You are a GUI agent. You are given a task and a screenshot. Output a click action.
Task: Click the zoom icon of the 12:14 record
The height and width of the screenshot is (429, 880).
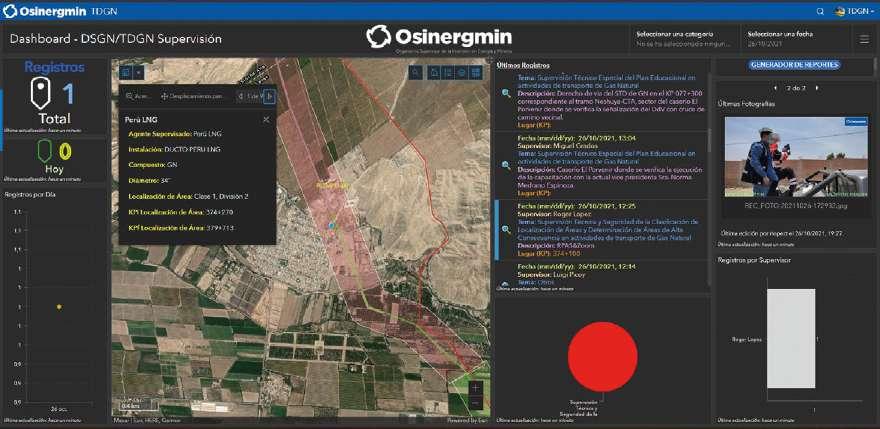tap(506, 283)
